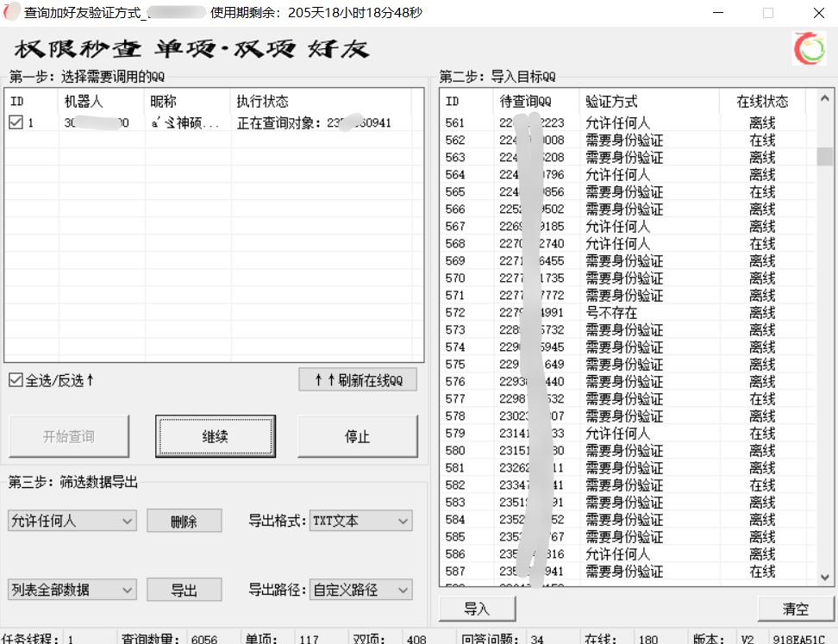
Task: Click 清空 to clear the target list
Action: pyautogui.click(x=795, y=609)
